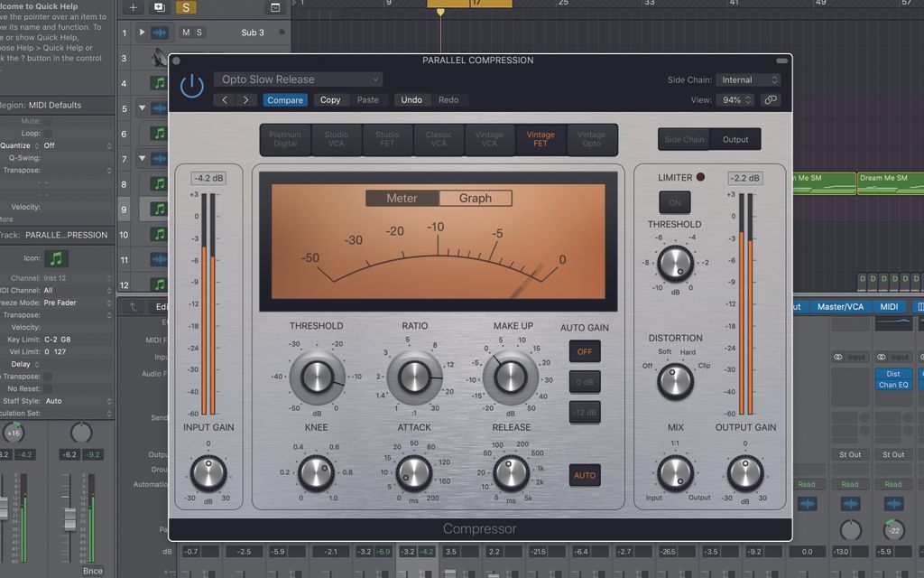This screenshot has width=924, height=578.
Task: Click the Undo button in the plugin header
Action: coord(411,100)
